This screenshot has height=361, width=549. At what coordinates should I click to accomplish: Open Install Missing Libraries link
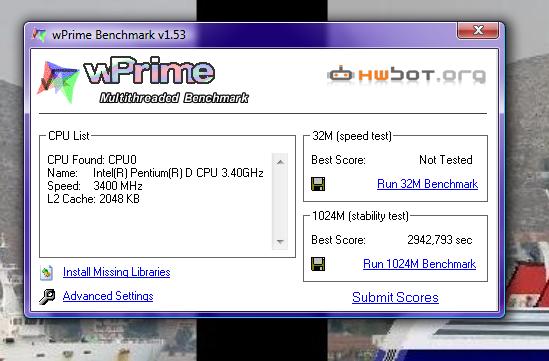click(x=117, y=272)
